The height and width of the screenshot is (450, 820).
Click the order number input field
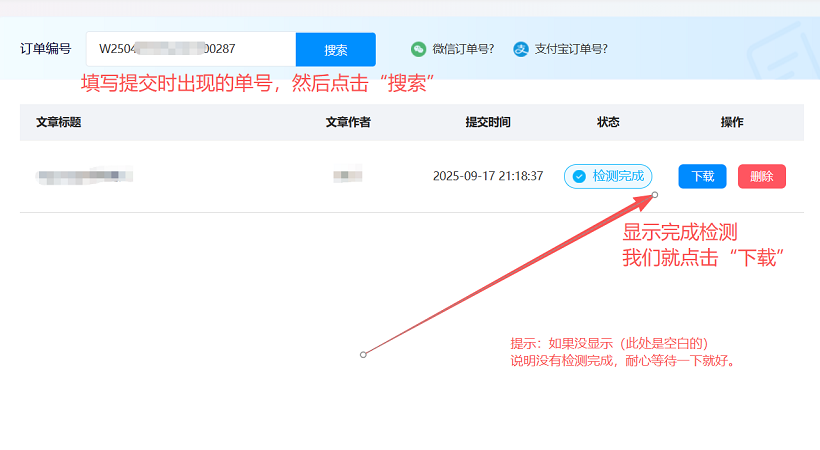[191, 49]
